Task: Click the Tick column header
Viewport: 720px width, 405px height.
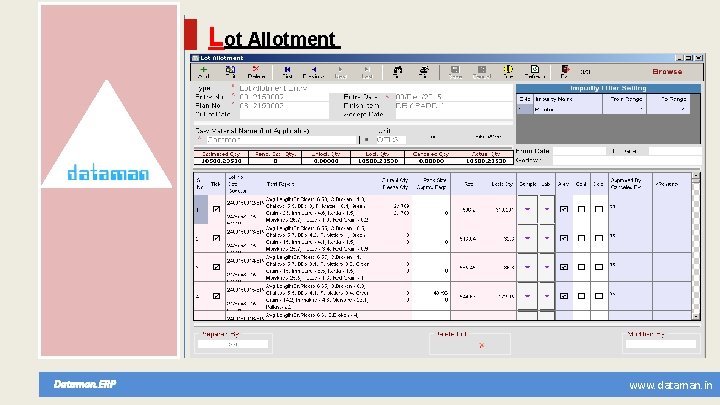Action: click(215, 184)
